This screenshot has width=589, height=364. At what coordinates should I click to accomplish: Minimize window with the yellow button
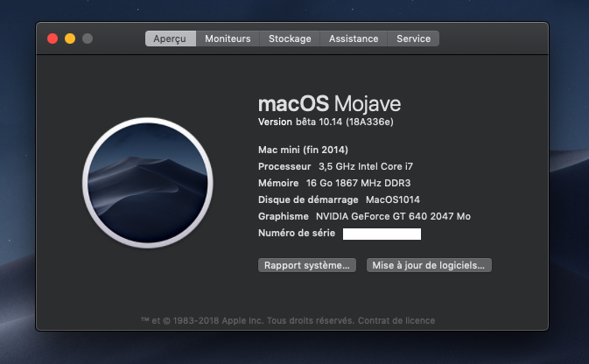tap(70, 38)
